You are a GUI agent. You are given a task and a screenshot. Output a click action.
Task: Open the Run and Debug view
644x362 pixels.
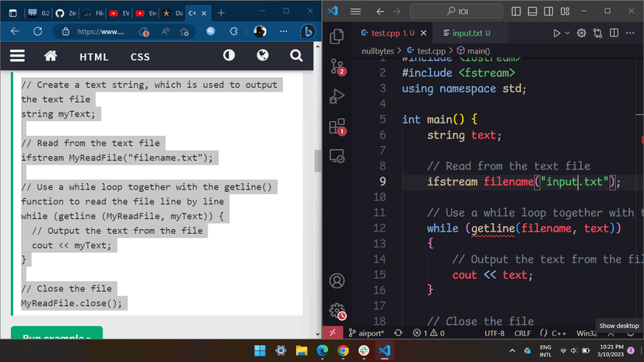pyautogui.click(x=337, y=96)
